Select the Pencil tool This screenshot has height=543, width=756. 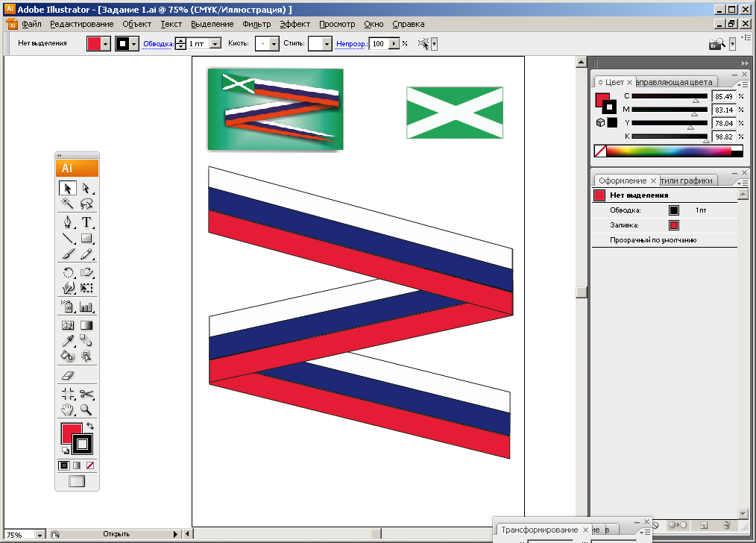pyautogui.click(x=86, y=254)
